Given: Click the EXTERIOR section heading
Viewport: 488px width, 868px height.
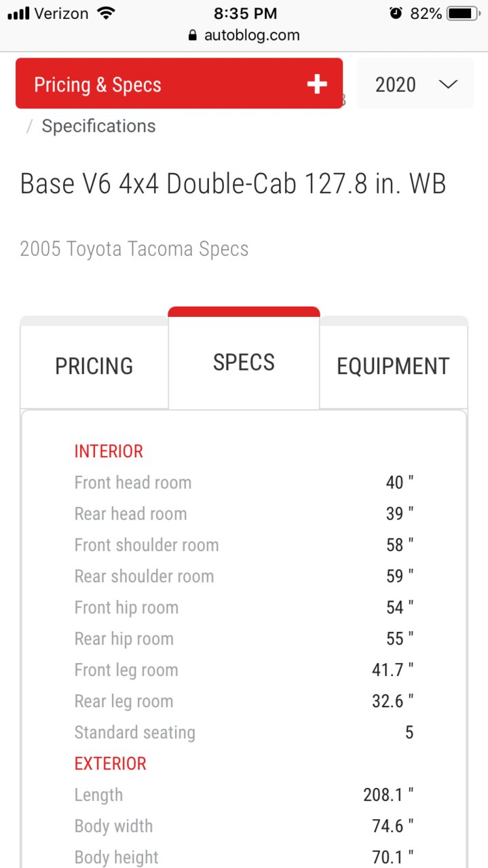Looking at the screenshot, I should pos(110,763).
